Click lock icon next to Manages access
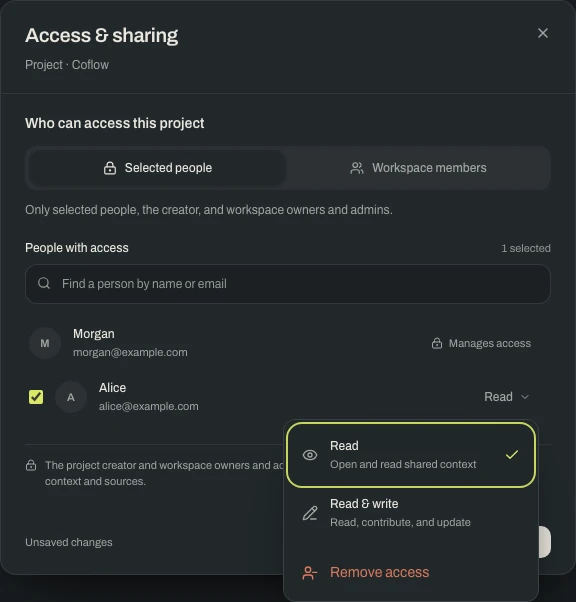 coord(437,343)
